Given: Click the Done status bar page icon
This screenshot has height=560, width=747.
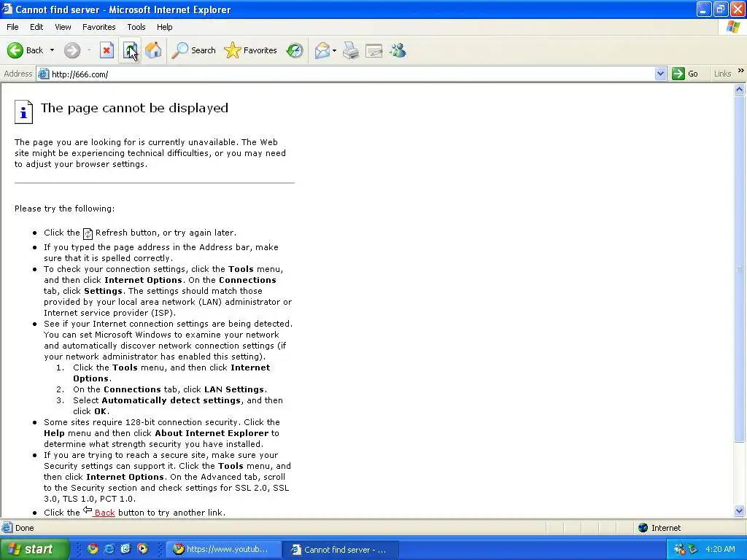Looking at the screenshot, I should coord(7,528).
